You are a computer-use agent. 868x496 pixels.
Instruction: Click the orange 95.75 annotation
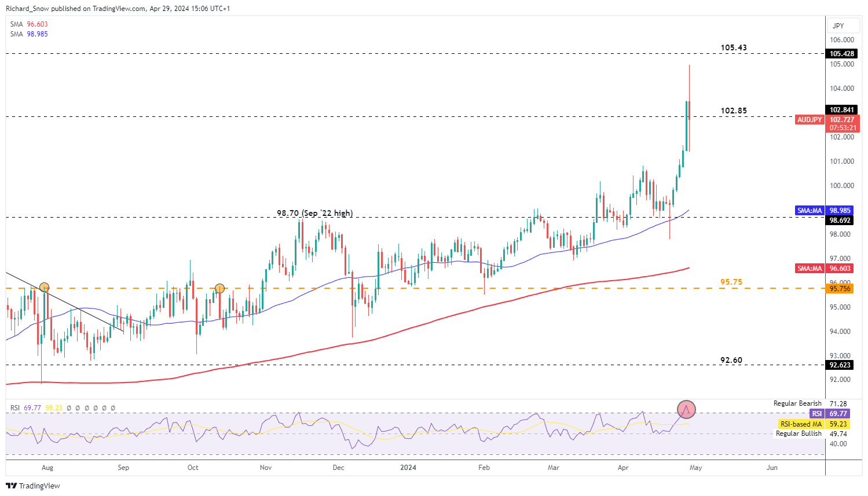point(731,282)
